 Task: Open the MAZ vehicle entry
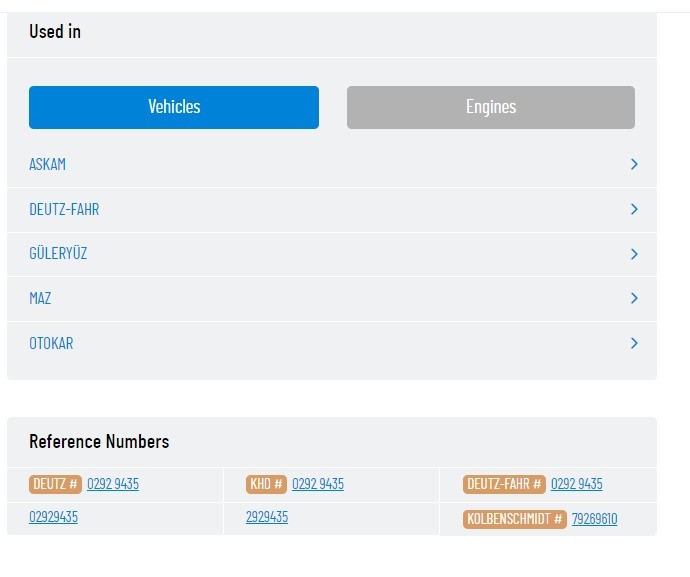(x=40, y=298)
